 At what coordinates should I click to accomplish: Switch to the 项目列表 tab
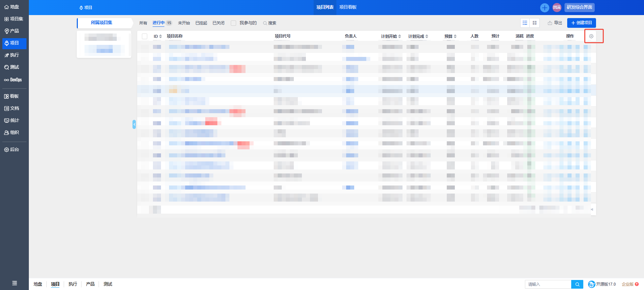pos(325,7)
